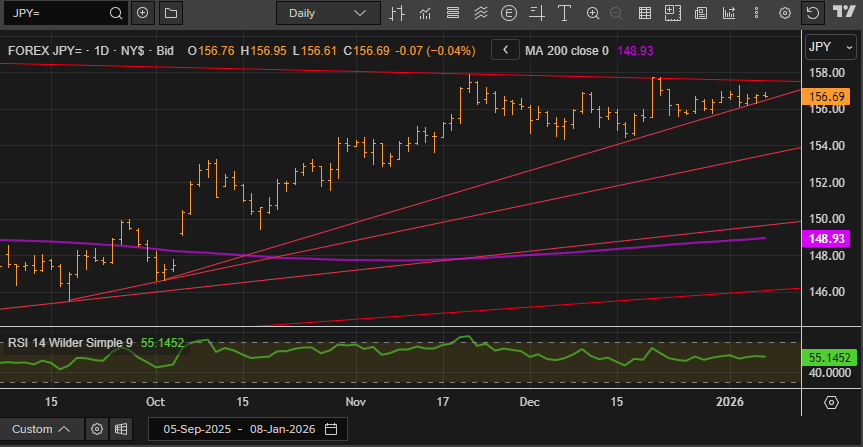Open the three-dot more options menu

pos(757,13)
